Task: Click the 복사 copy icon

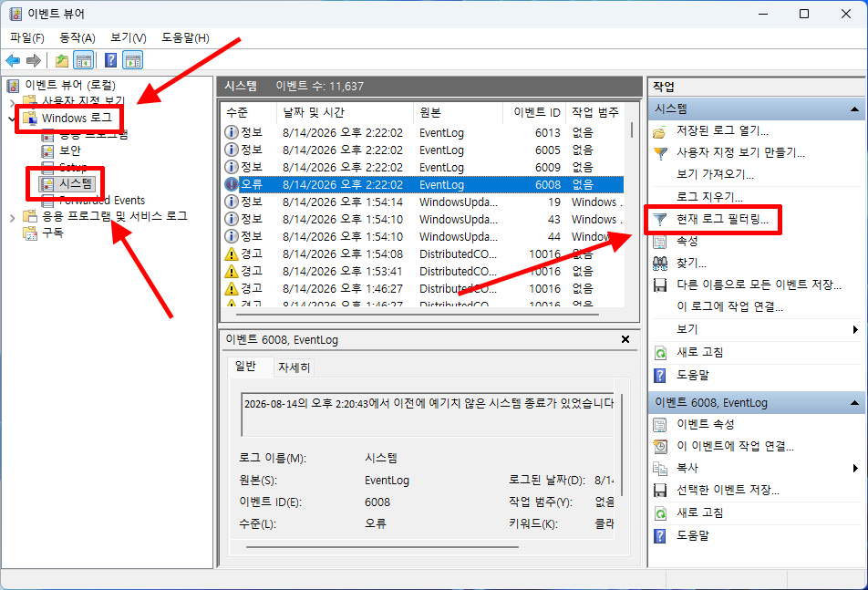Action: coord(660,468)
